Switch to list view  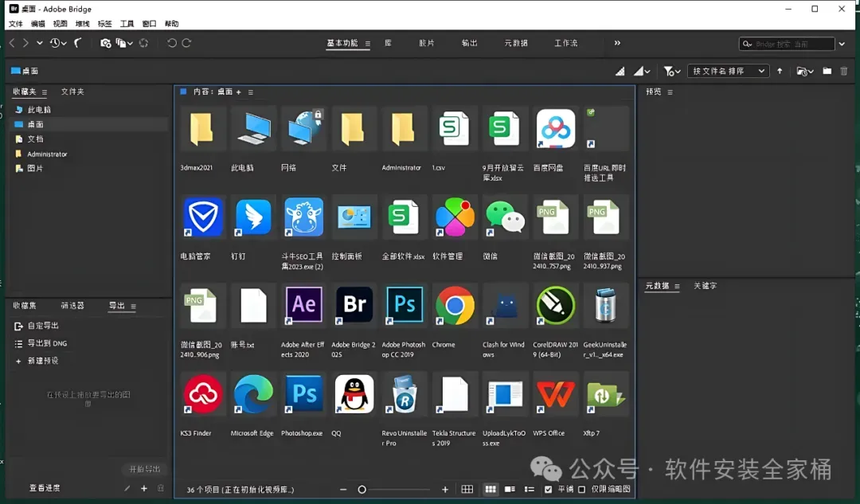[530, 489]
